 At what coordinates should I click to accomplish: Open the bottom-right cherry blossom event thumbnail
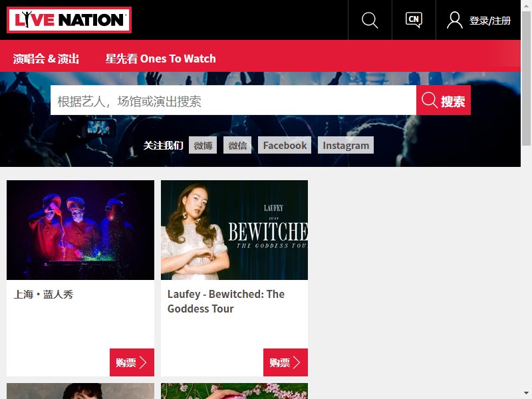(235, 391)
